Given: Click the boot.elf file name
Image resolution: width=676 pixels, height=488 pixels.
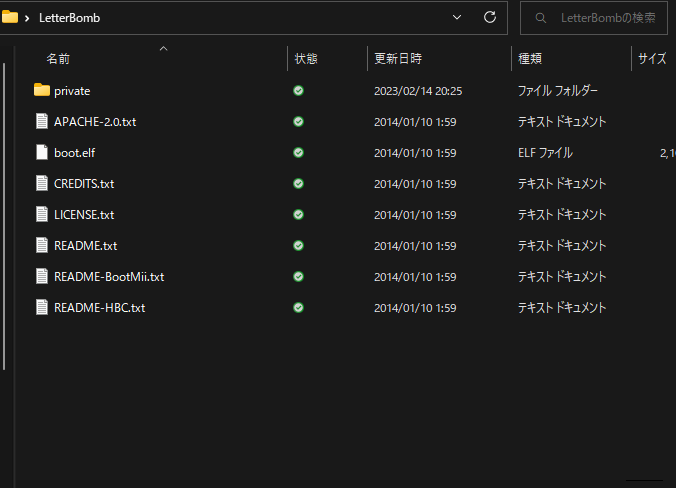Looking at the screenshot, I should point(75,153).
